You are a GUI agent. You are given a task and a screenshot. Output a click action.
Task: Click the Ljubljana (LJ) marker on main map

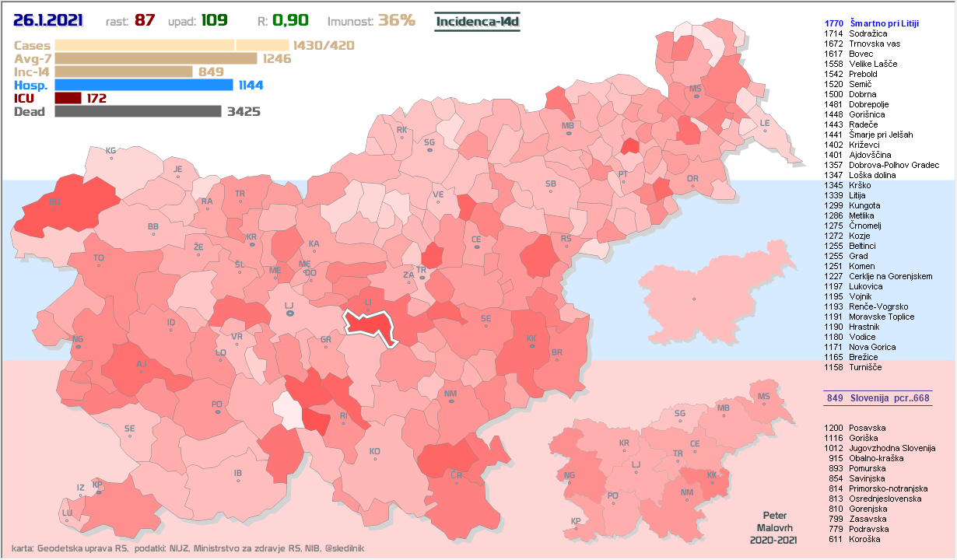(x=289, y=313)
